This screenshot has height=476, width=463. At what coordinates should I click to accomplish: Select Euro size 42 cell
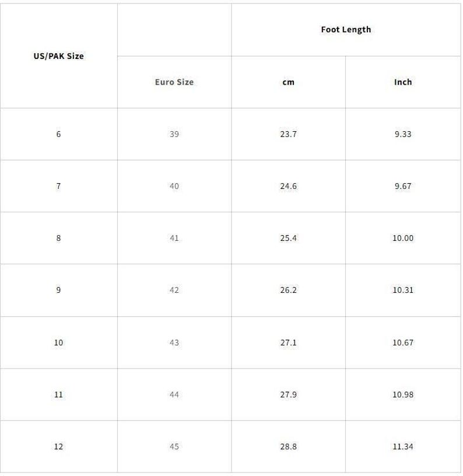tap(174, 290)
